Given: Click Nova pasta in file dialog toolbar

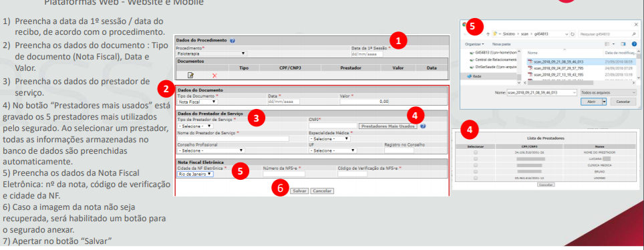Looking at the screenshot, I should (501, 43).
